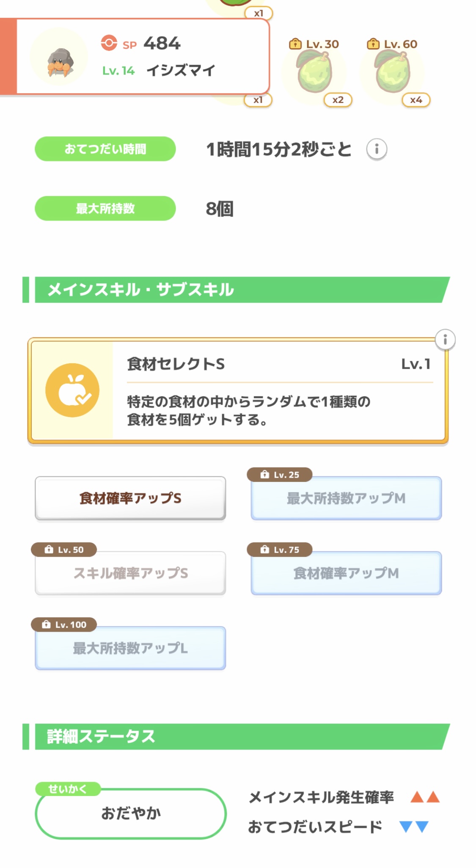
Task: Tap the blue down arrows for おてつだいスピード
Action: pos(414,827)
